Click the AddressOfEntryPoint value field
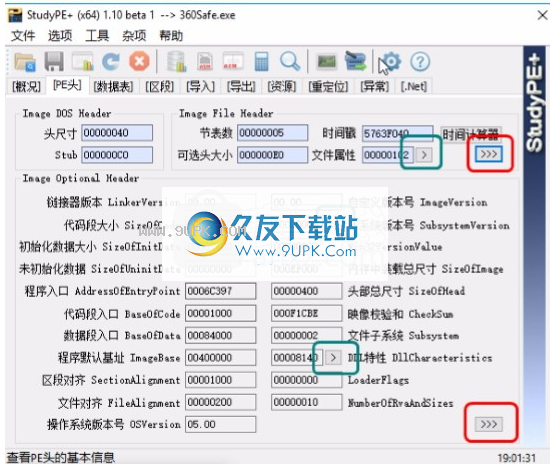 [221, 291]
